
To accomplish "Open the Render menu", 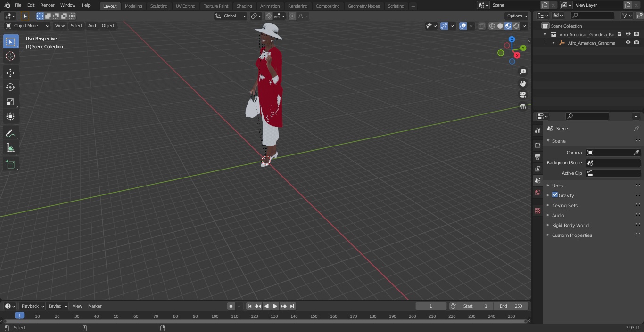I will coord(47,5).
